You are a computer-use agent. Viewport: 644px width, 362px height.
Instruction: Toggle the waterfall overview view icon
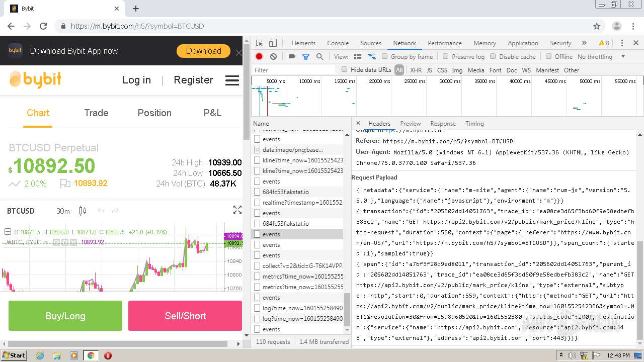click(x=372, y=57)
